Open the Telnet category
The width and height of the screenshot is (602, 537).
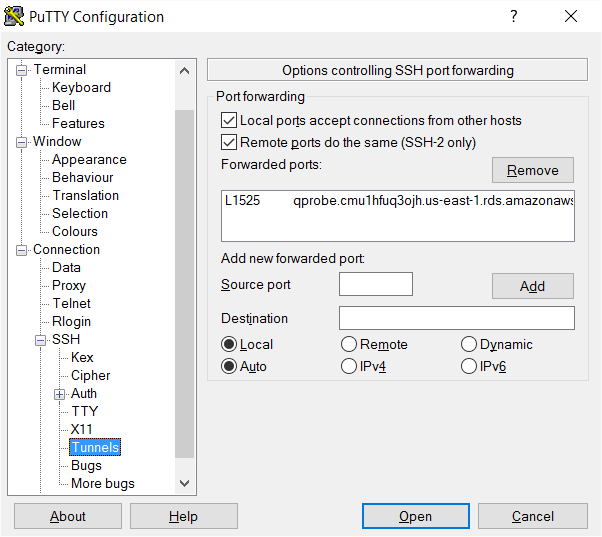point(71,304)
